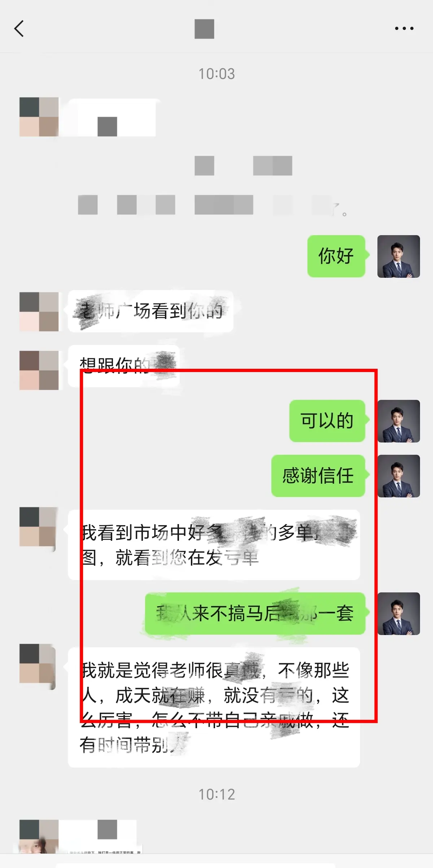Select the 感谢信任 message bubble
Viewport: 433px width, 868px height.
(x=318, y=476)
